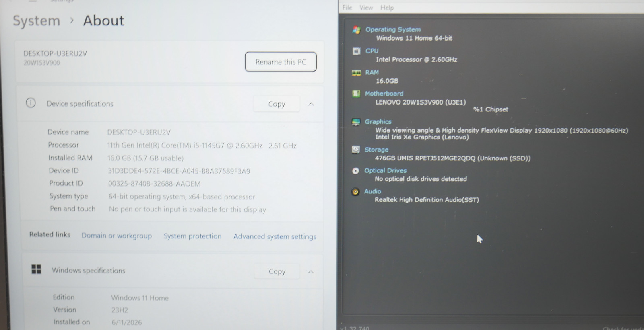Viewport: 644px width, 330px height.
Task: Click 476GB UMIS RPETJ512MGE2QDQ storage text
Action: click(x=452, y=158)
